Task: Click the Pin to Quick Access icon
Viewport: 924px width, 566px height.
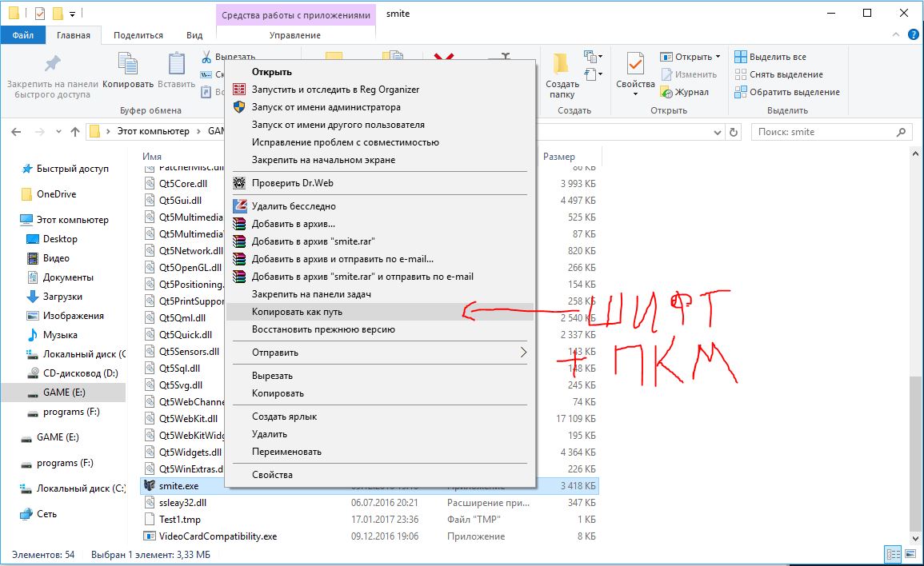Action: point(53,64)
